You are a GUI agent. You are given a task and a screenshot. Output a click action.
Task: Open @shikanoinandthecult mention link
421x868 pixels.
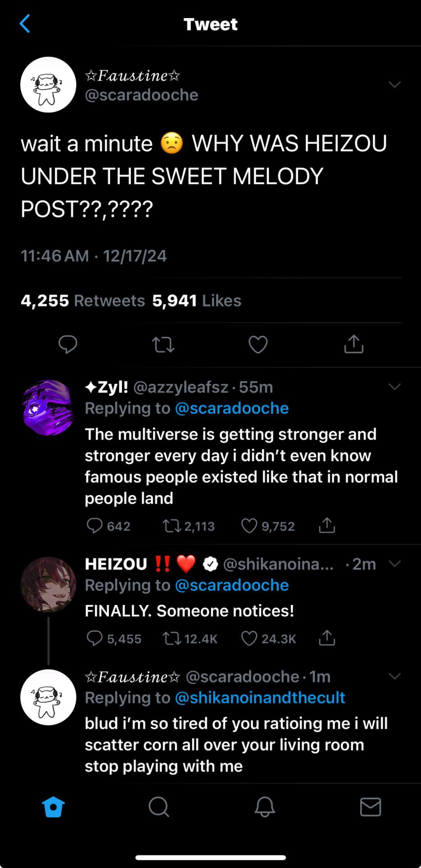click(260, 698)
